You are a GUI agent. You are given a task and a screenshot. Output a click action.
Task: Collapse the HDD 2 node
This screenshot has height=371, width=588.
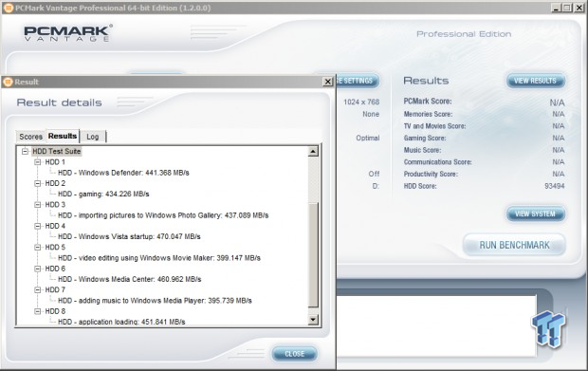point(38,183)
